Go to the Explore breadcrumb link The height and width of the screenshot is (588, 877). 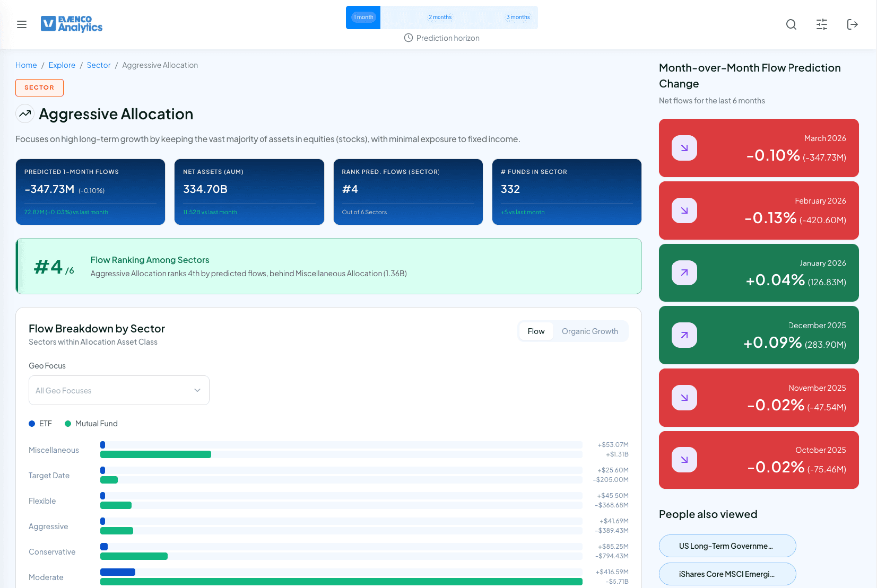click(62, 65)
